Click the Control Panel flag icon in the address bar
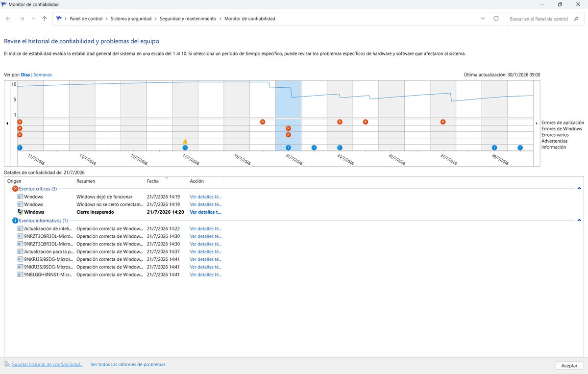 59,19
